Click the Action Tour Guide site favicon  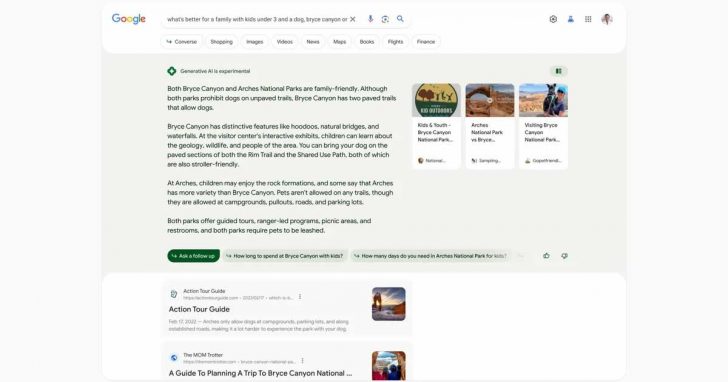click(174, 294)
